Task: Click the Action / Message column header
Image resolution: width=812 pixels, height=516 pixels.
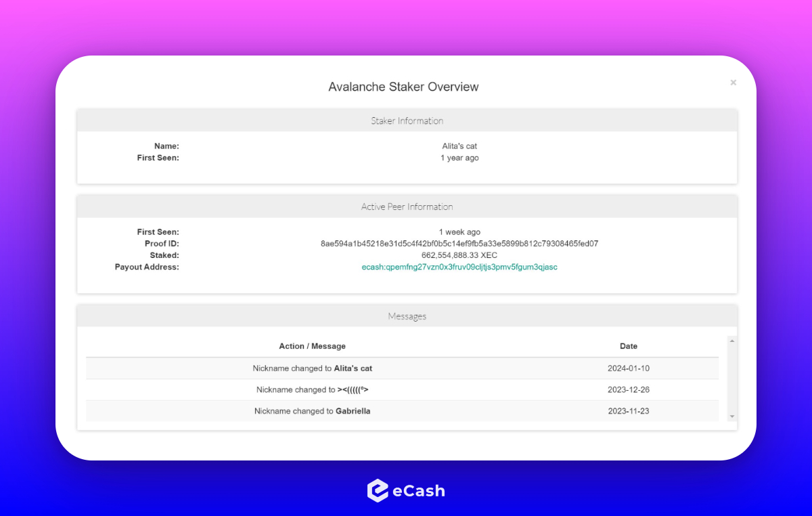Action: pos(312,346)
